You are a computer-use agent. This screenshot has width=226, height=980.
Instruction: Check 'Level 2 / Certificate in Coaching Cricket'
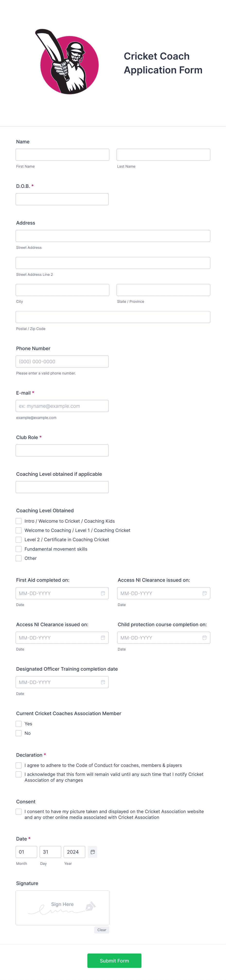[x=18, y=539]
